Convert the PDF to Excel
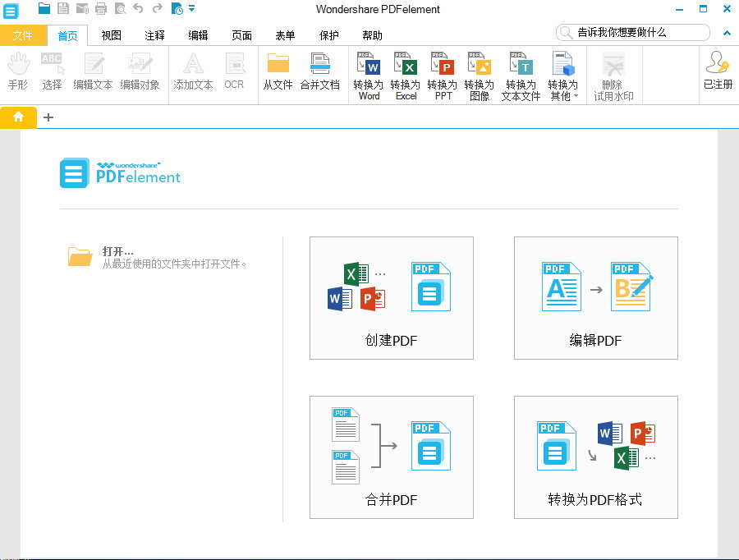The height and width of the screenshot is (560, 739). click(x=406, y=66)
